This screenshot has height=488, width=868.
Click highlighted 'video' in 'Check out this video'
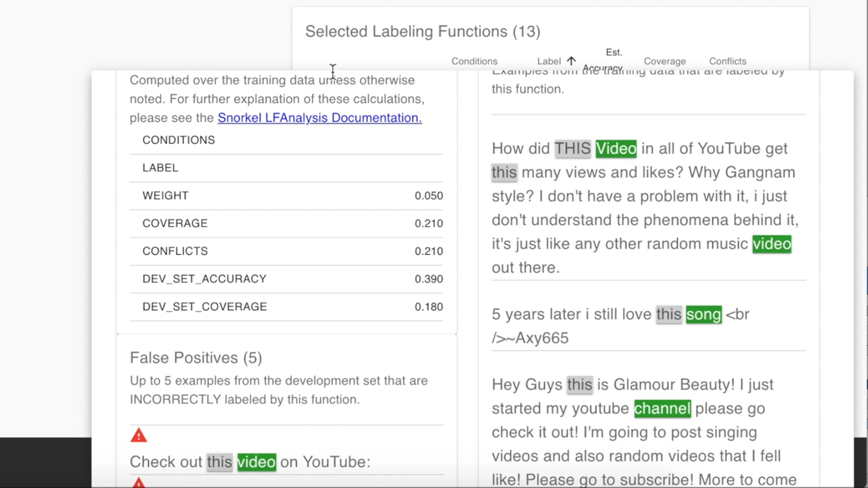(256, 462)
